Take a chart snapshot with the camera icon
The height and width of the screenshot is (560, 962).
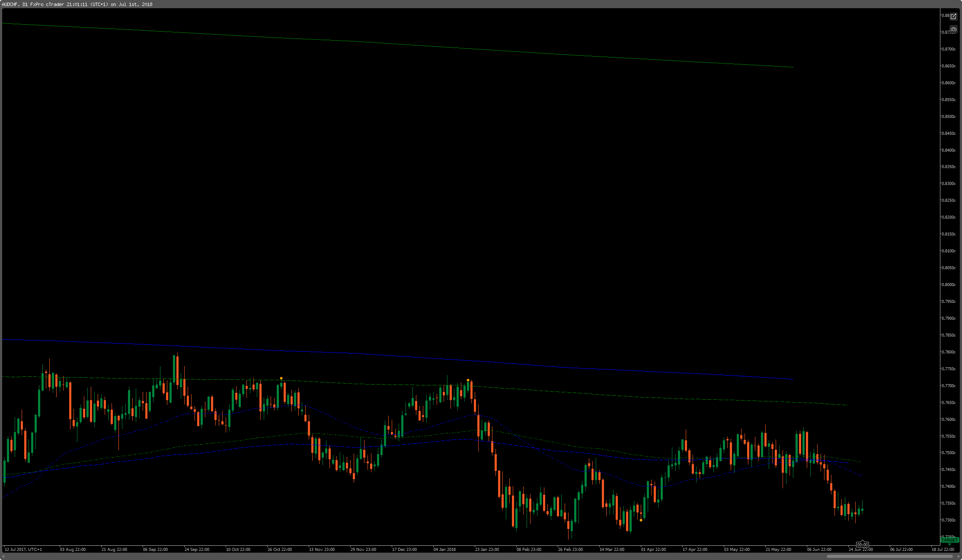pyautogui.click(x=953, y=29)
